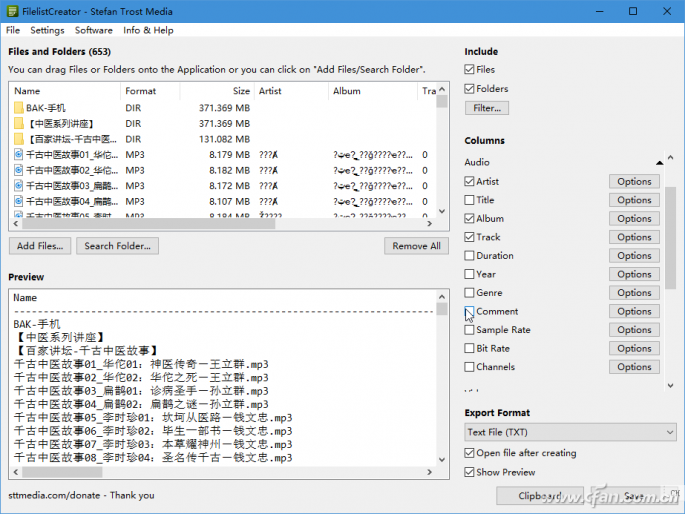This screenshot has width=685, height=514.
Task: Select the 【中医系列讲座】 folder icon
Action: pos(19,124)
